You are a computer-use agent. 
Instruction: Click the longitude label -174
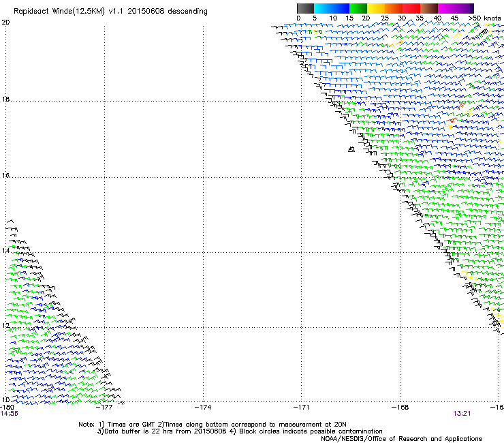[203, 407]
